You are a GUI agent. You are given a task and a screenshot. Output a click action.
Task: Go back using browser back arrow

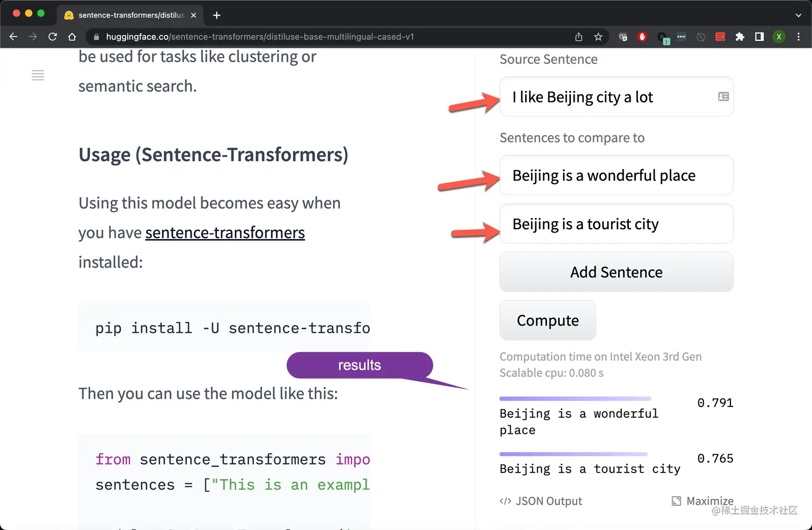click(x=13, y=37)
